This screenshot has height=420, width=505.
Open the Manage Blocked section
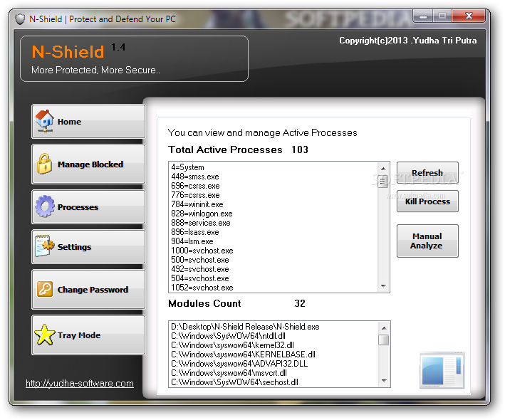[x=88, y=164]
